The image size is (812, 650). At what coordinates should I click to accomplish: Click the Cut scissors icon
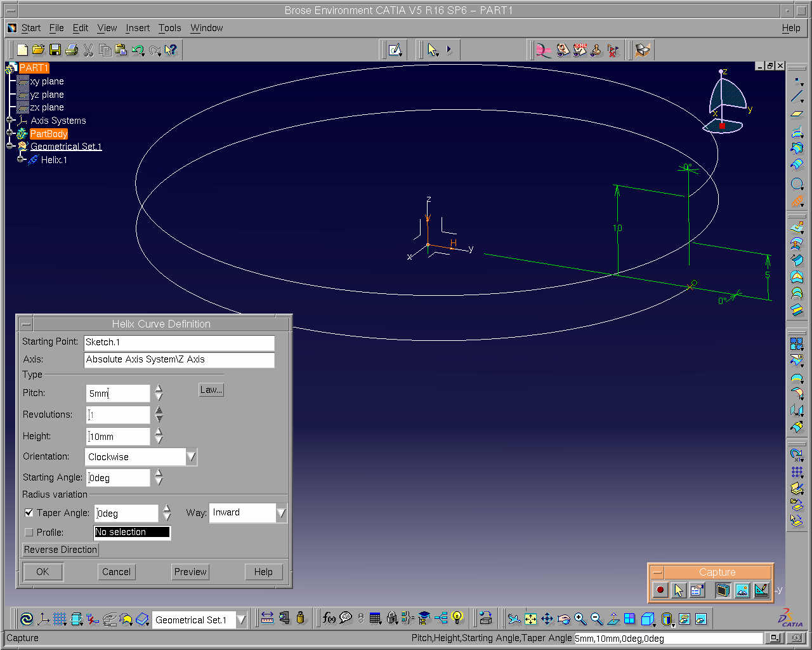(88, 50)
